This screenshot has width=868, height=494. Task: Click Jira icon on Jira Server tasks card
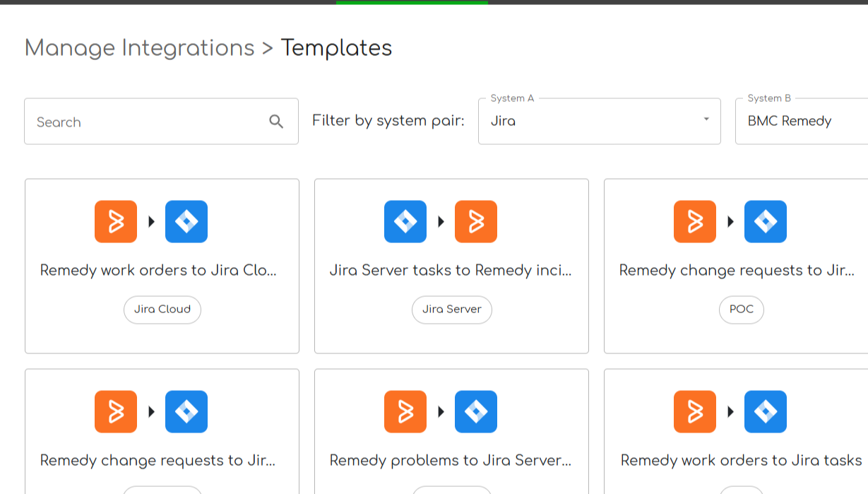(x=405, y=222)
